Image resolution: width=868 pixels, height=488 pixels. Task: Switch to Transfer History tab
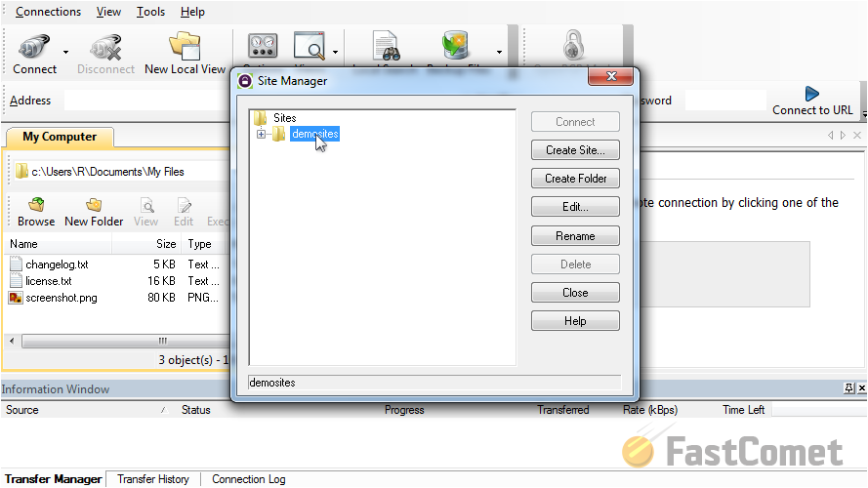tap(152, 479)
